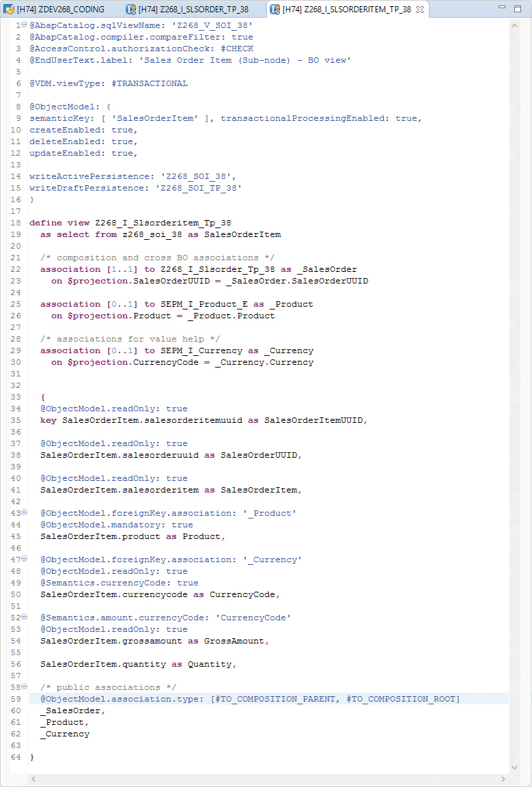This screenshot has height=787, width=532.
Task: Place cursor on writeActivePersistence line
Action: 132,177
